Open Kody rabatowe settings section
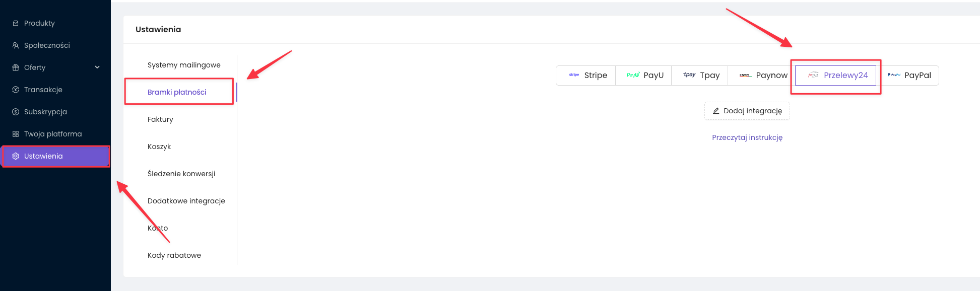This screenshot has width=980, height=291. point(174,255)
